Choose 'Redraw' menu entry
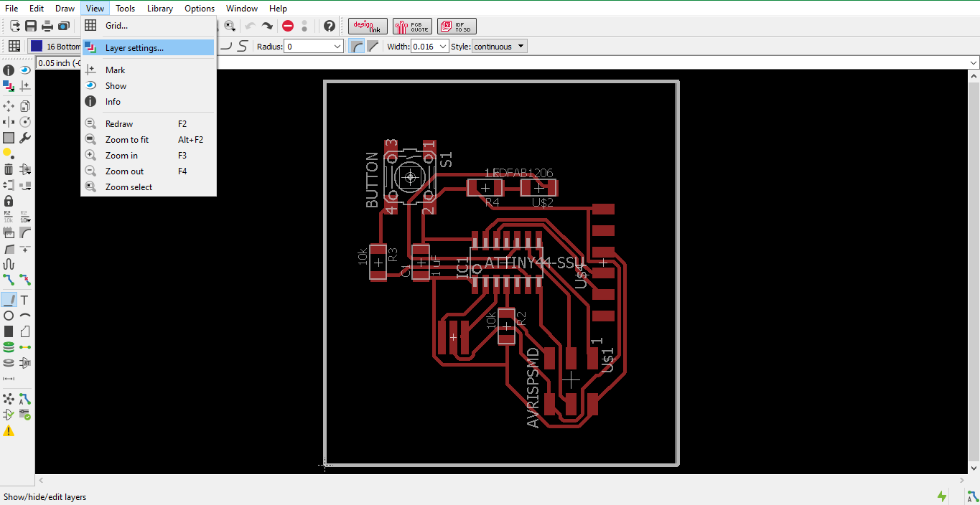Viewport: 980px width, 505px height. coord(149,124)
